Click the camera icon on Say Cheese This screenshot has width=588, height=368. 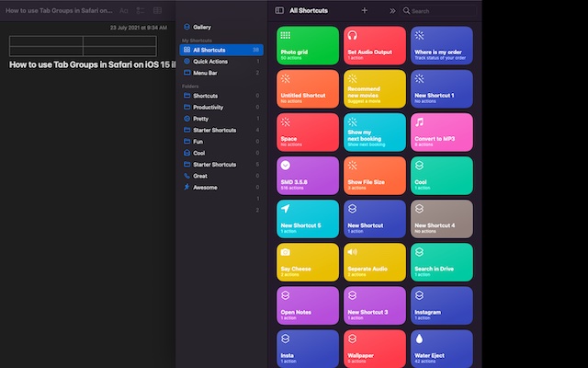click(x=285, y=252)
